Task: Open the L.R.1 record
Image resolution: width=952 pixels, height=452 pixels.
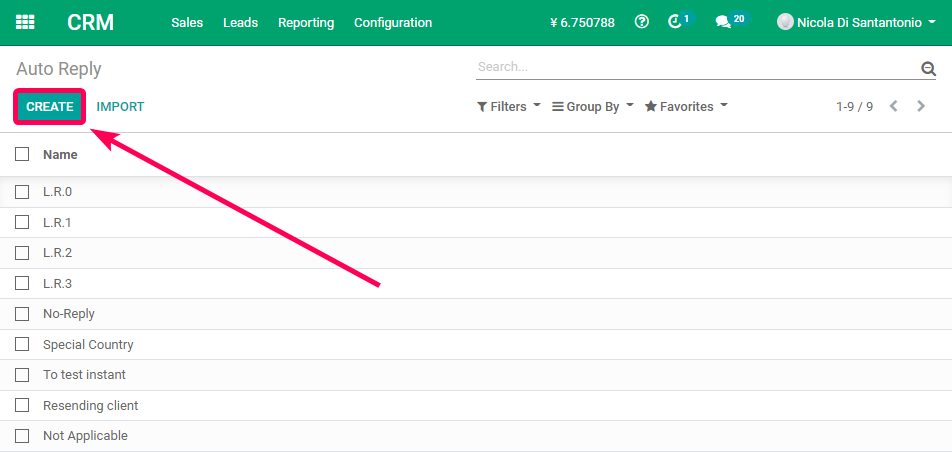Action: [58, 222]
